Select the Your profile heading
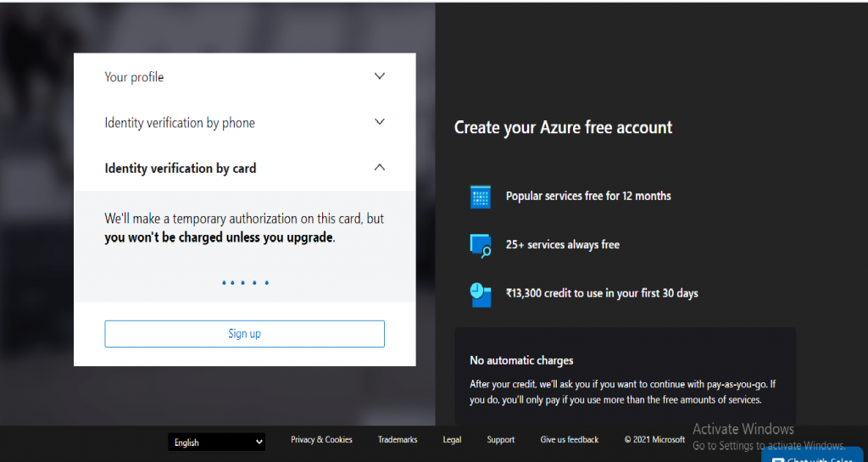 coord(134,77)
